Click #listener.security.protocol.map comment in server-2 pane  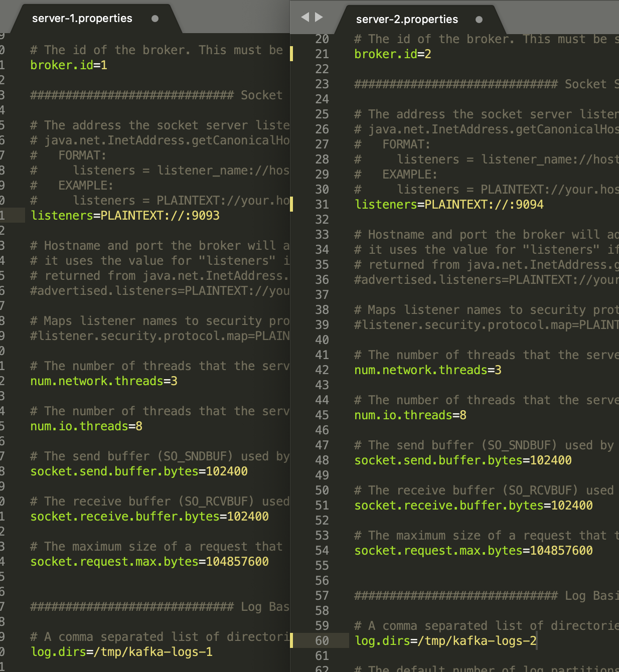(487, 325)
